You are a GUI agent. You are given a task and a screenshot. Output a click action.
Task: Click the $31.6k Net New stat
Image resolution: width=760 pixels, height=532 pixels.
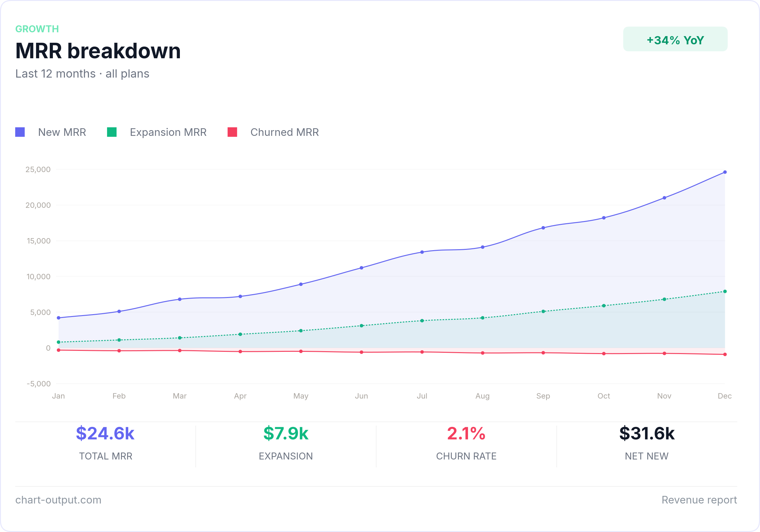pyautogui.click(x=647, y=434)
